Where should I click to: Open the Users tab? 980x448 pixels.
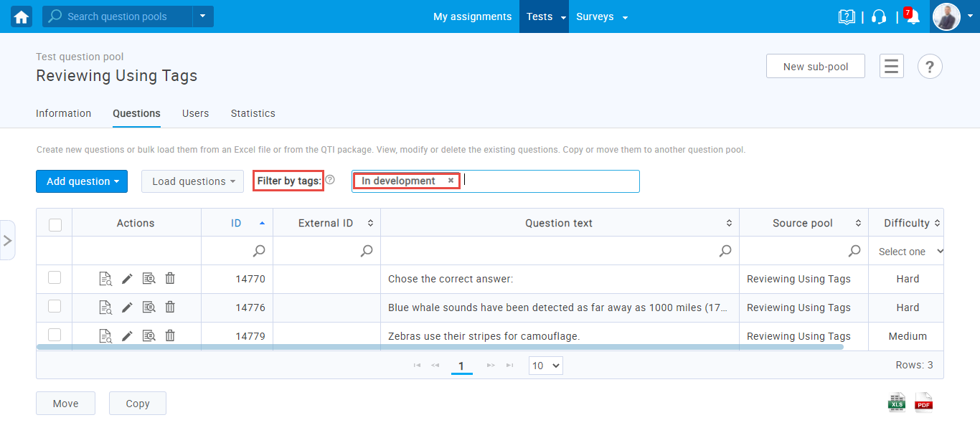point(195,113)
